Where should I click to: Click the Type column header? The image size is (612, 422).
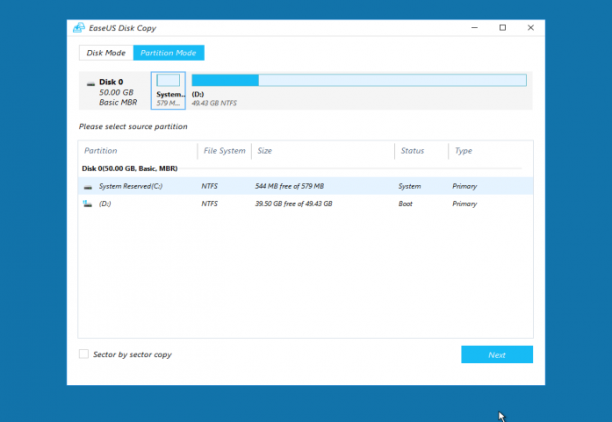click(464, 151)
